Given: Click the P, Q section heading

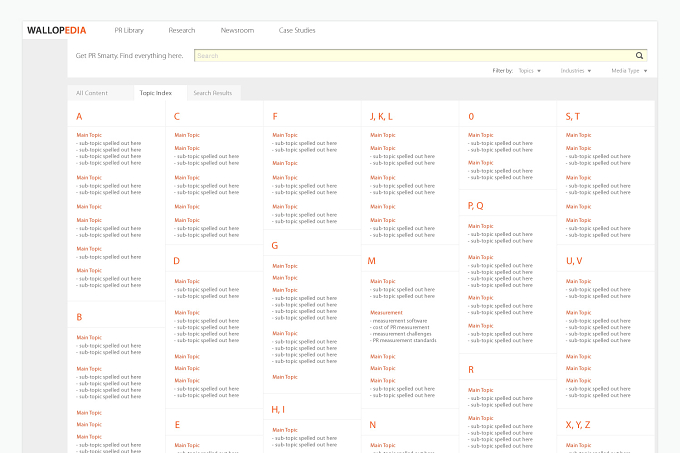Looking at the screenshot, I should click(476, 205).
